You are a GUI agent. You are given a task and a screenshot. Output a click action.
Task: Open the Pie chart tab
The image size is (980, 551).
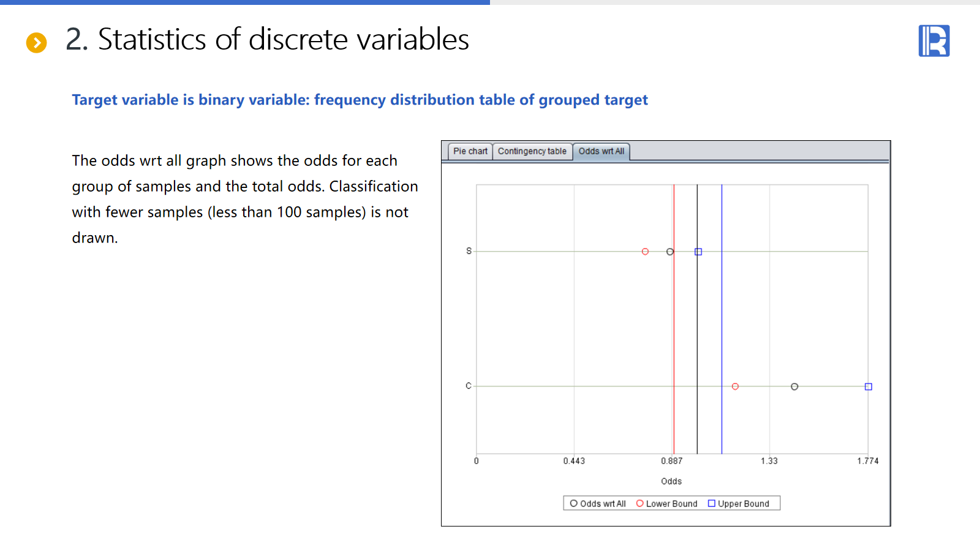point(470,151)
